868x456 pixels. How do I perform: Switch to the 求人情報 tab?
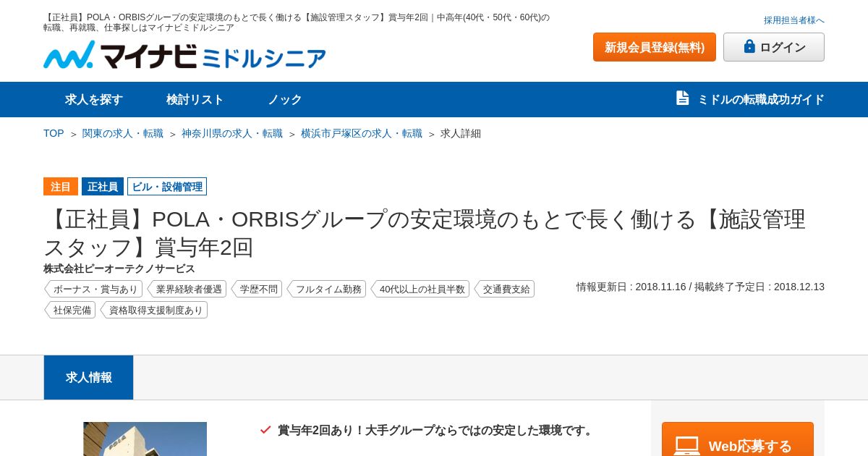(89, 377)
